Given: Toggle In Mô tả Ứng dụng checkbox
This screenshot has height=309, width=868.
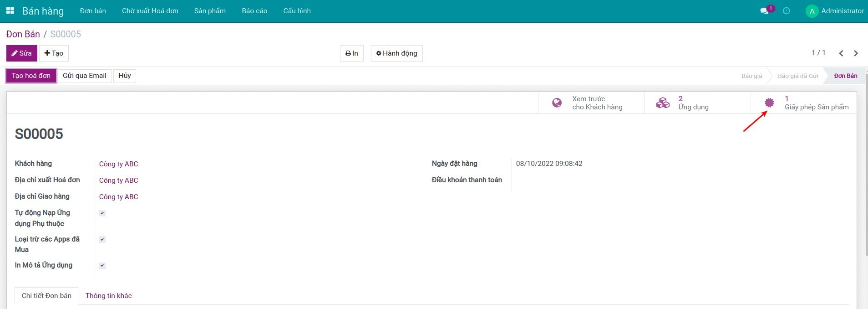Looking at the screenshot, I should (102, 266).
